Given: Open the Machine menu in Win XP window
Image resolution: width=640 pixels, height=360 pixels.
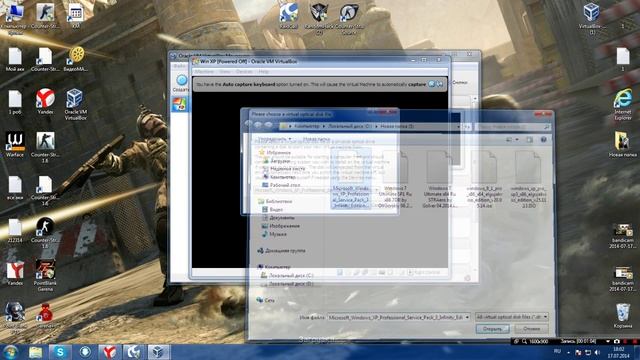Looking at the screenshot, I should [204, 71].
